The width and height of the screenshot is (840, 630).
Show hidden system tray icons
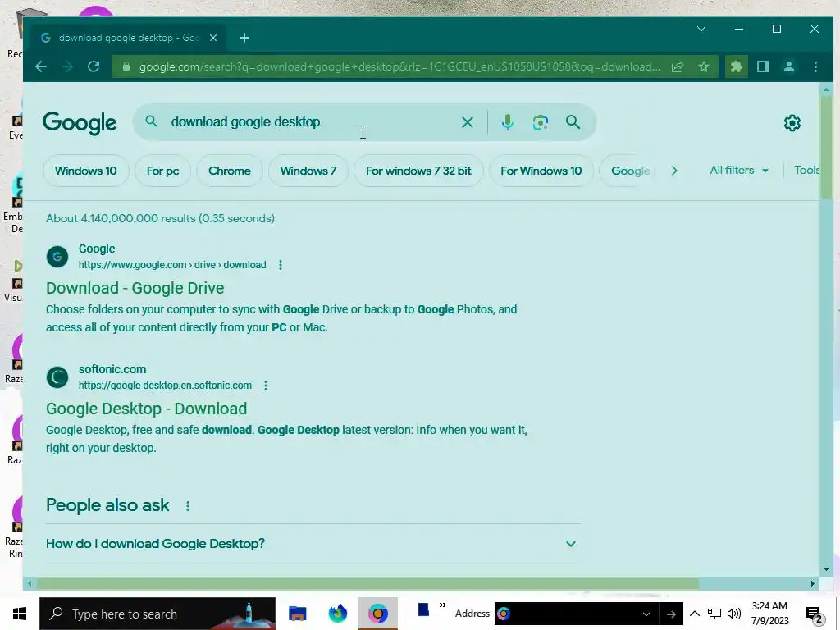(694, 614)
